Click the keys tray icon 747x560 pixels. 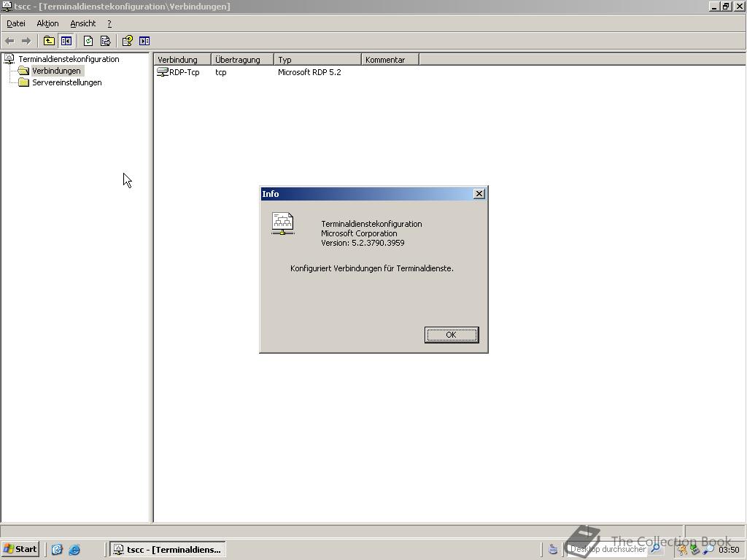click(x=682, y=550)
